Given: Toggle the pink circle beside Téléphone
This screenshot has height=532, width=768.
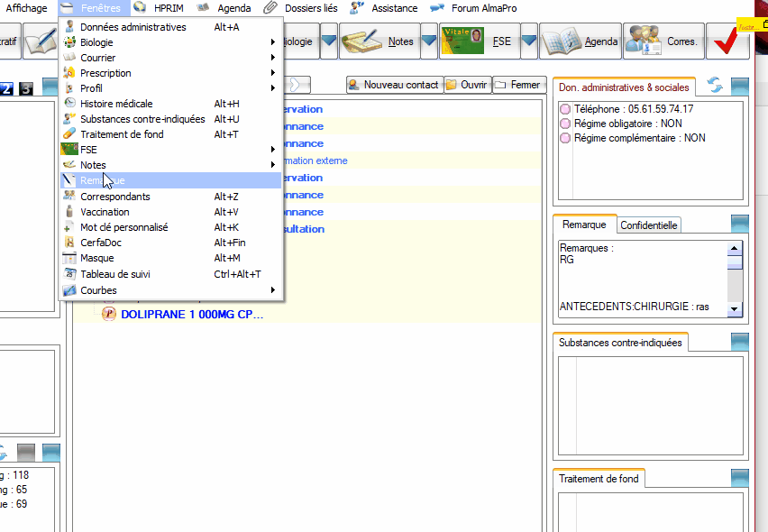Looking at the screenshot, I should click(x=565, y=109).
